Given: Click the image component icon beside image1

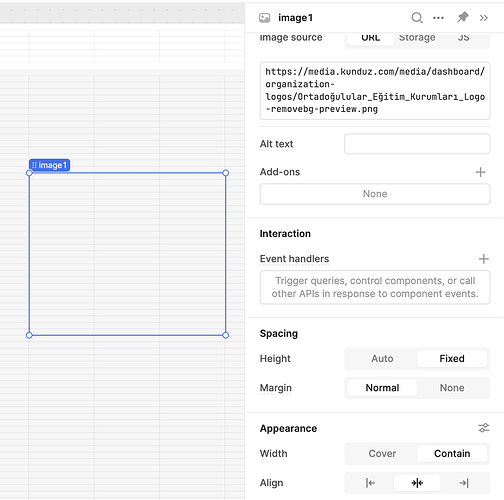Looking at the screenshot, I should 265,18.
